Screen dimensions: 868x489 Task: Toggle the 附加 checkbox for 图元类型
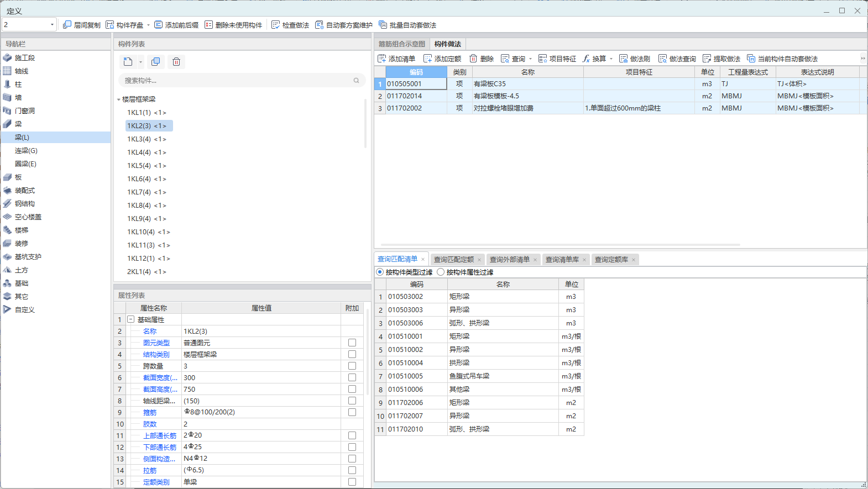pos(352,343)
